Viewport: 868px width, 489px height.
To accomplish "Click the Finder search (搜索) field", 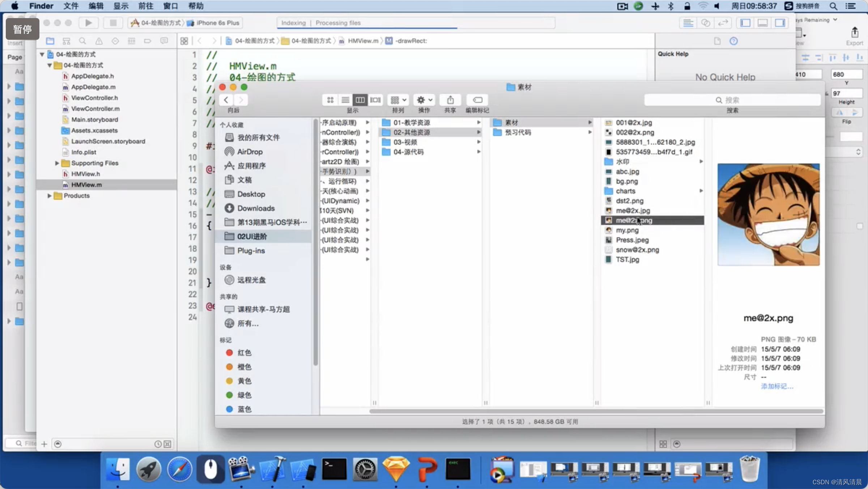I will pyautogui.click(x=732, y=100).
